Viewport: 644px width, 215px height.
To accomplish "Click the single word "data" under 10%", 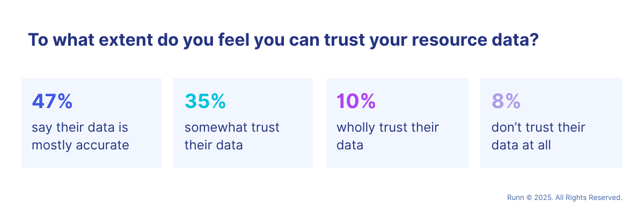I will point(350,145).
